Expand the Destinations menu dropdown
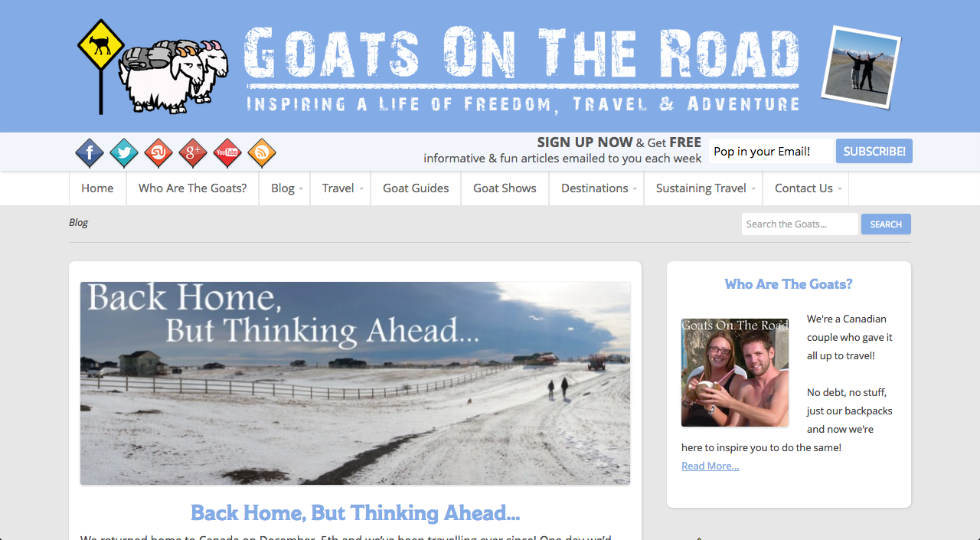Viewport: 980px width, 540px height. pos(596,188)
